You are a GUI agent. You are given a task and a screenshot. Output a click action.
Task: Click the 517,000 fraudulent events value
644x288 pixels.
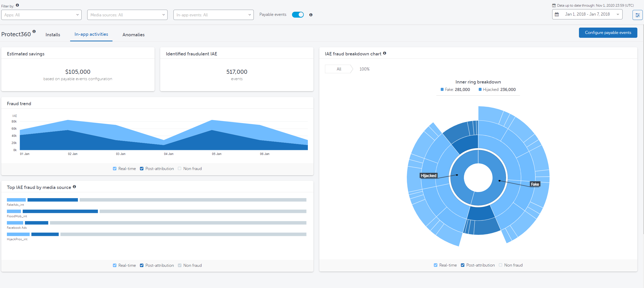(x=237, y=72)
